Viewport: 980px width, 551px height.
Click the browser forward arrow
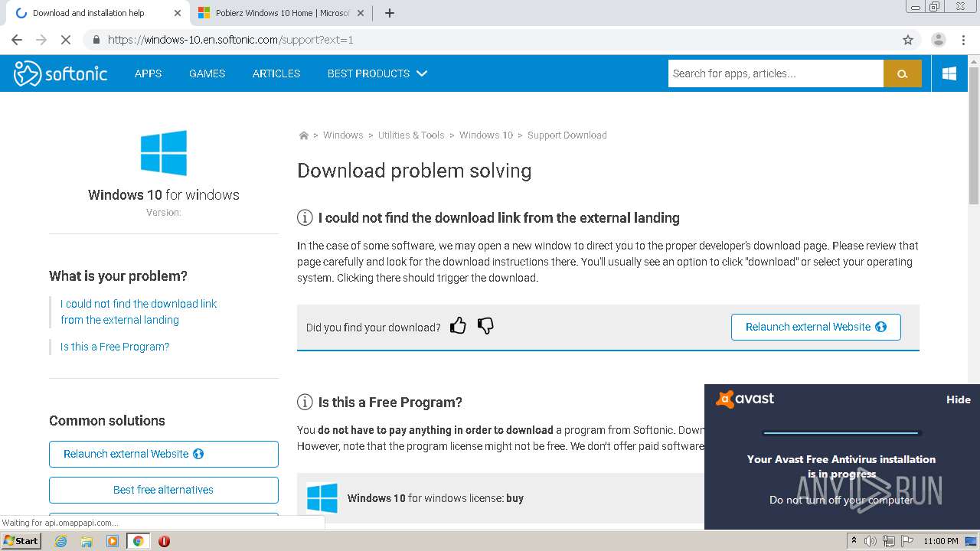(x=41, y=40)
